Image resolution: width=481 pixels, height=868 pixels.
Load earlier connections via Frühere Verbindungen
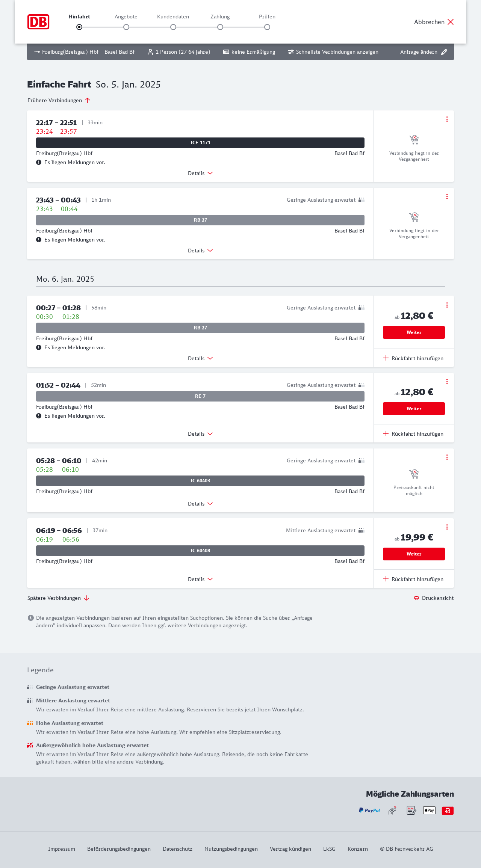[59, 100]
